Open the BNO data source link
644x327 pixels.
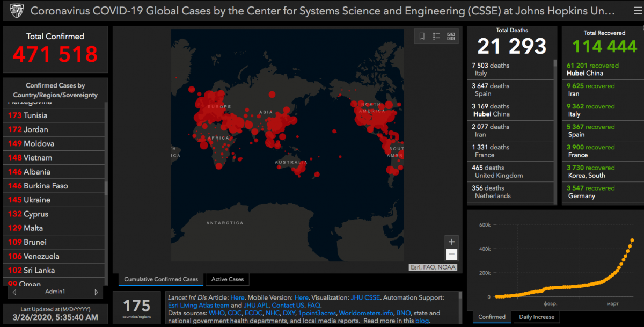tap(404, 313)
